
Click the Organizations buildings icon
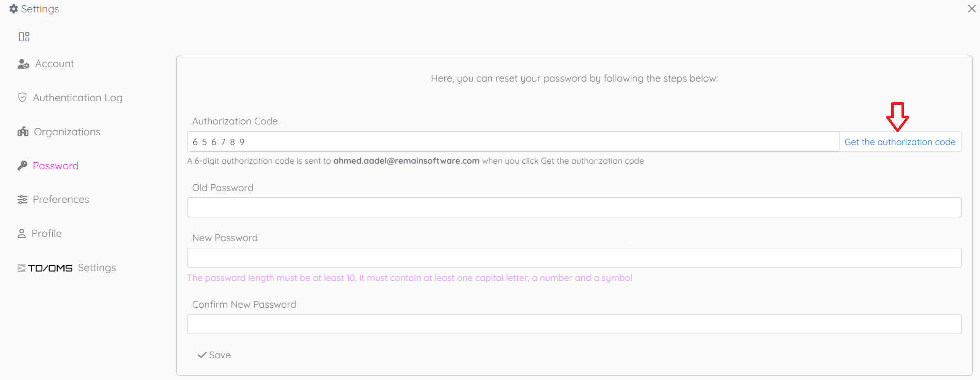(x=23, y=132)
